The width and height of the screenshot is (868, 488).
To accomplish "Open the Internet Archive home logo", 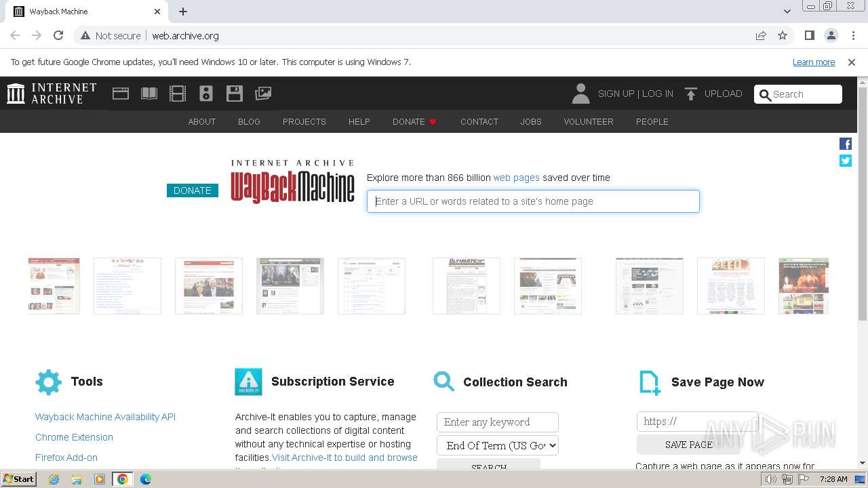I will point(52,94).
